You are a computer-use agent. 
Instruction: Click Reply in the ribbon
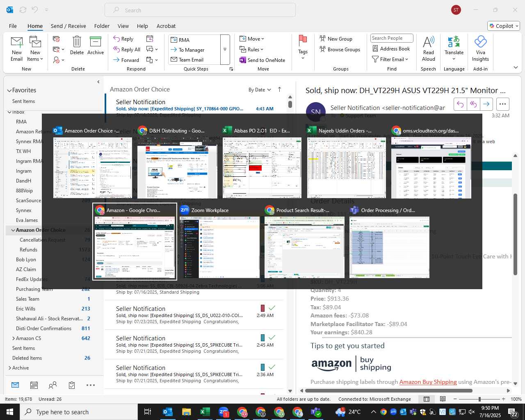point(123,39)
